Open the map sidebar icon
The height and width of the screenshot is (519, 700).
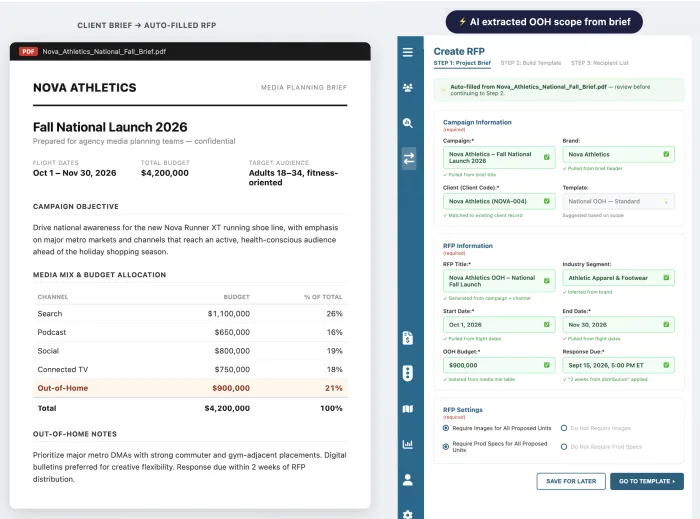[x=408, y=409]
